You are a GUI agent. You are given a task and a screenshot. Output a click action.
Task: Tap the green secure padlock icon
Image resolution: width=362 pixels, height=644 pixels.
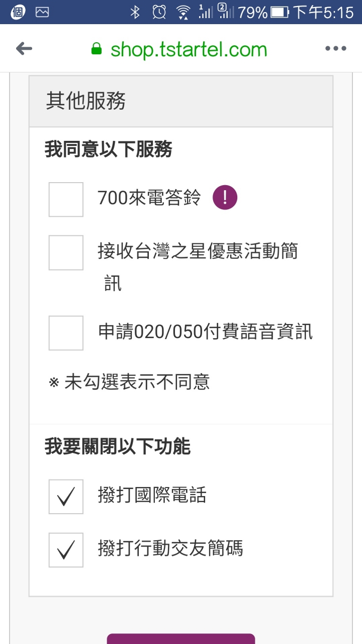(x=96, y=49)
